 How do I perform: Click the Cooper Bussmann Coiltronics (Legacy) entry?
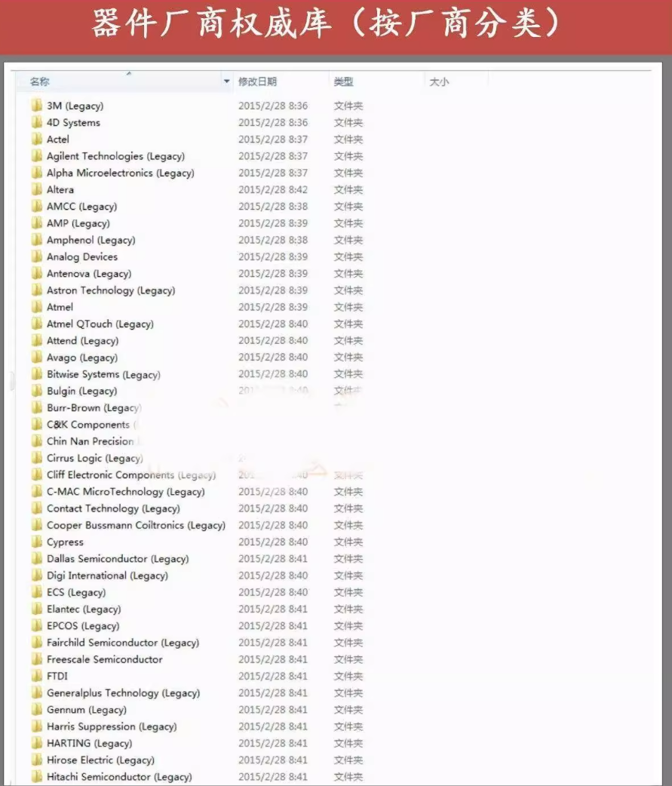pos(136,525)
